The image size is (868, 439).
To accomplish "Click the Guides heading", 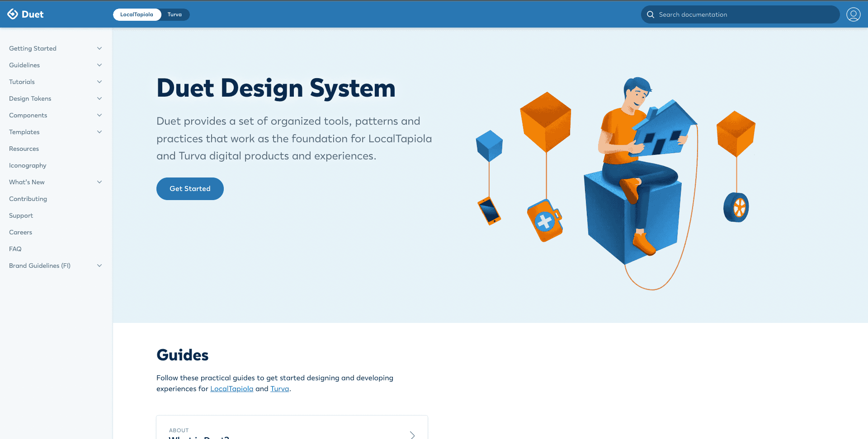I will coord(183,355).
